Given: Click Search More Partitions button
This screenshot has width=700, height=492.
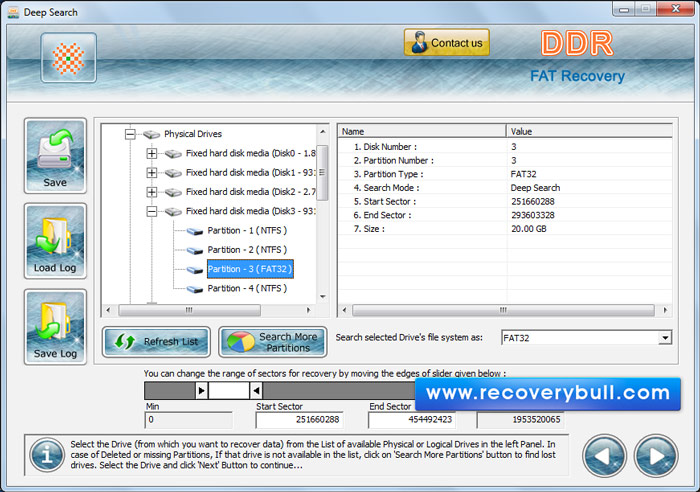Looking at the screenshot, I should 273,342.
